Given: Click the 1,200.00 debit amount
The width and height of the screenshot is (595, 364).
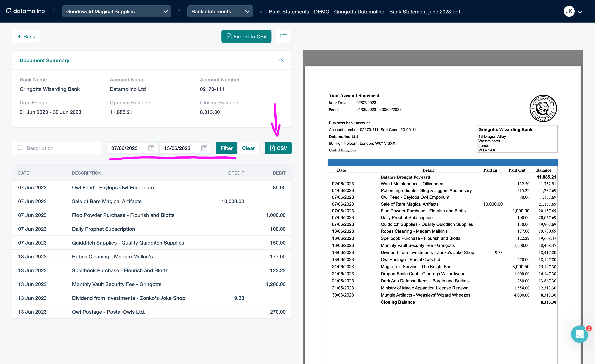Looking at the screenshot, I should tap(275, 284).
